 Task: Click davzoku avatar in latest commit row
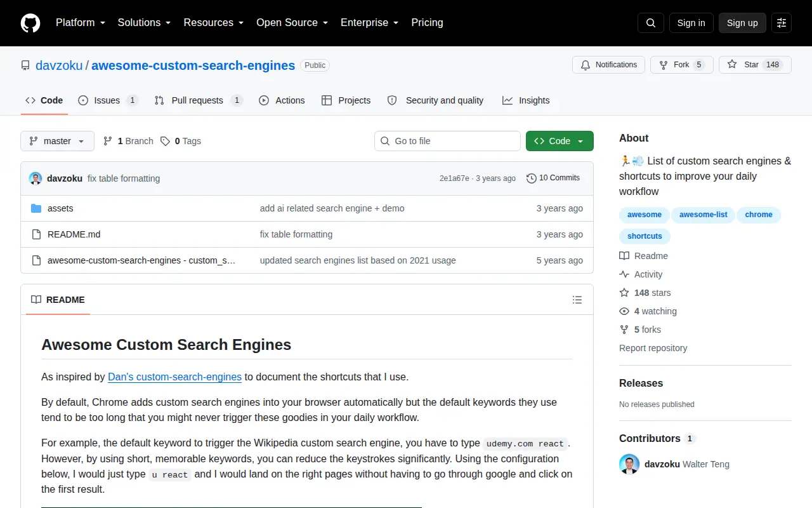click(x=36, y=178)
